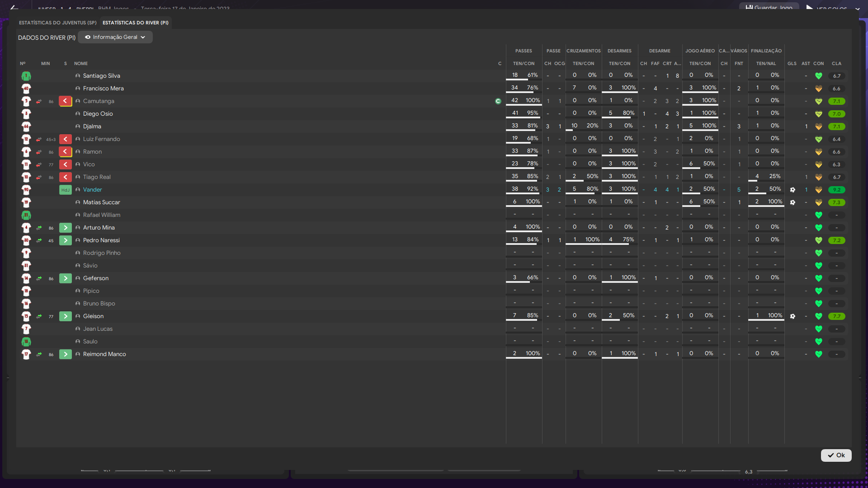
Task: Confirm with the Ok button
Action: point(836,455)
